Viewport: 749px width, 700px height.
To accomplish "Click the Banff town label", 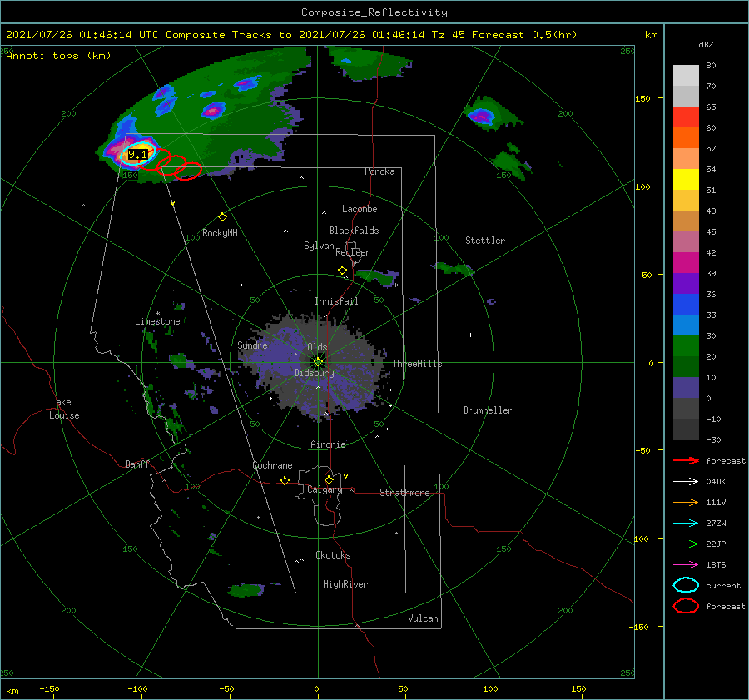I will [x=137, y=464].
